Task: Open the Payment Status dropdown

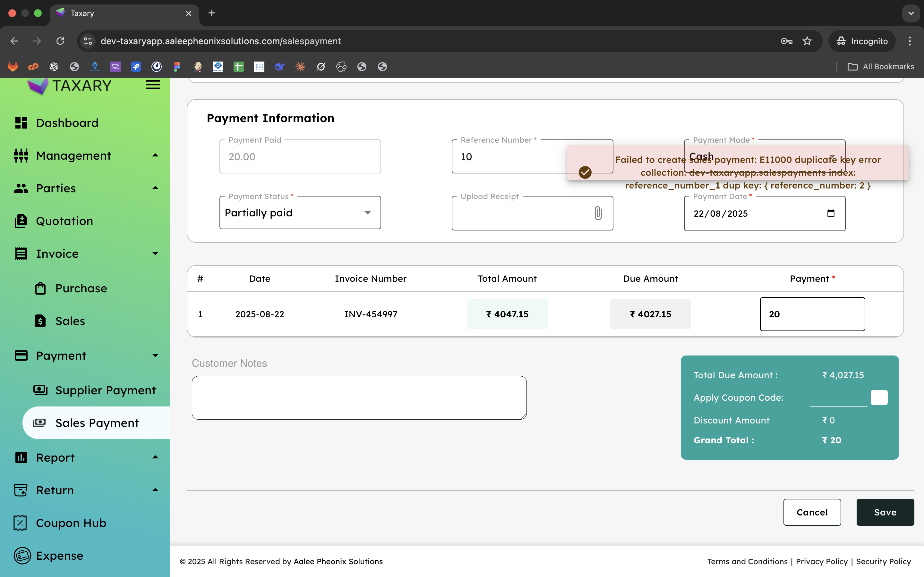Action: pyautogui.click(x=300, y=213)
